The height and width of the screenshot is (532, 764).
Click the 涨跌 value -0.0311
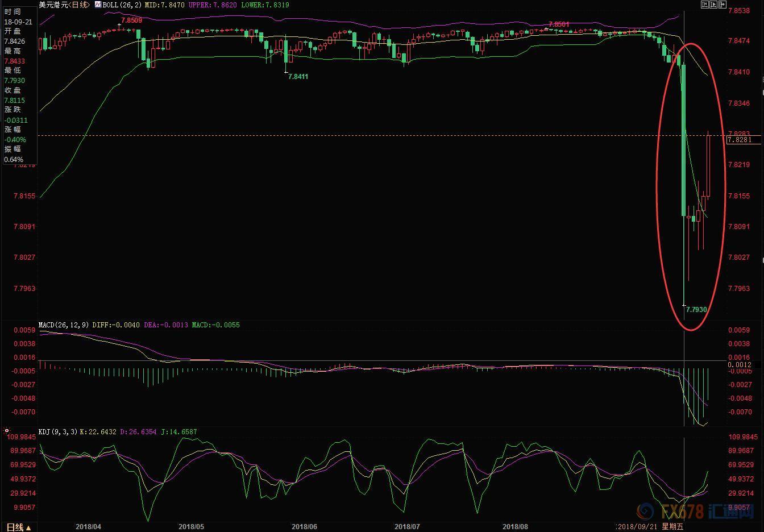16,120
